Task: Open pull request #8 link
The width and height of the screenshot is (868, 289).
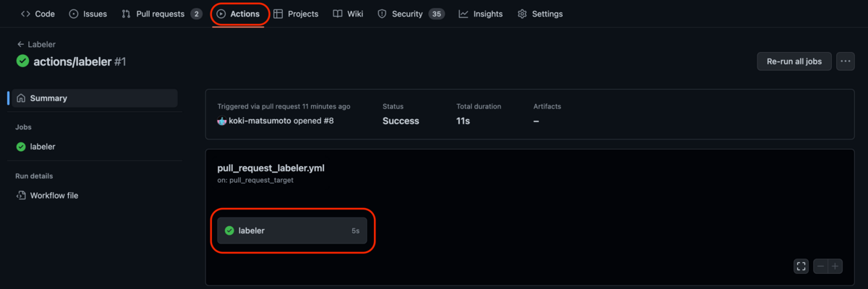Action: coord(328,121)
